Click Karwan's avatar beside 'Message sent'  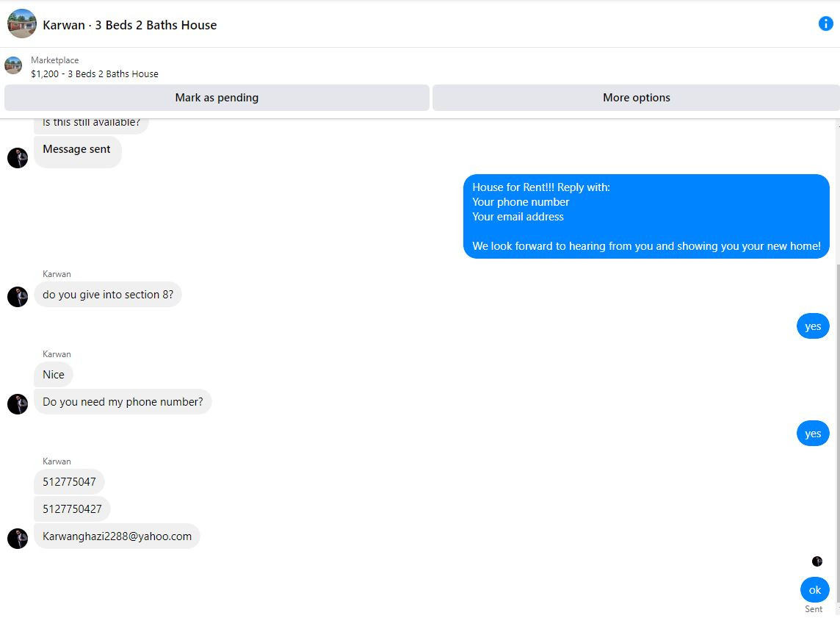click(x=18, y=158)
